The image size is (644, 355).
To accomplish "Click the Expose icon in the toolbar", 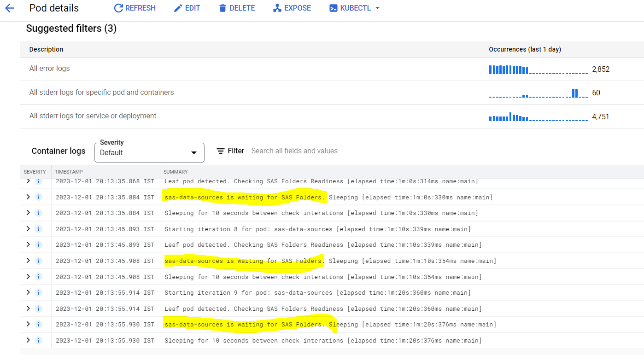I will (277, 8).
